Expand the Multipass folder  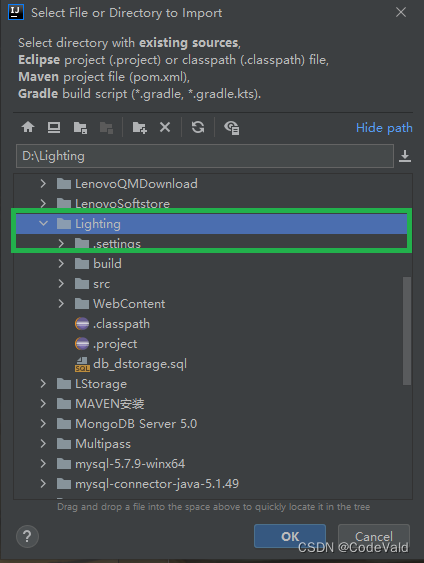pyautogui.click(x=43, y=444)
